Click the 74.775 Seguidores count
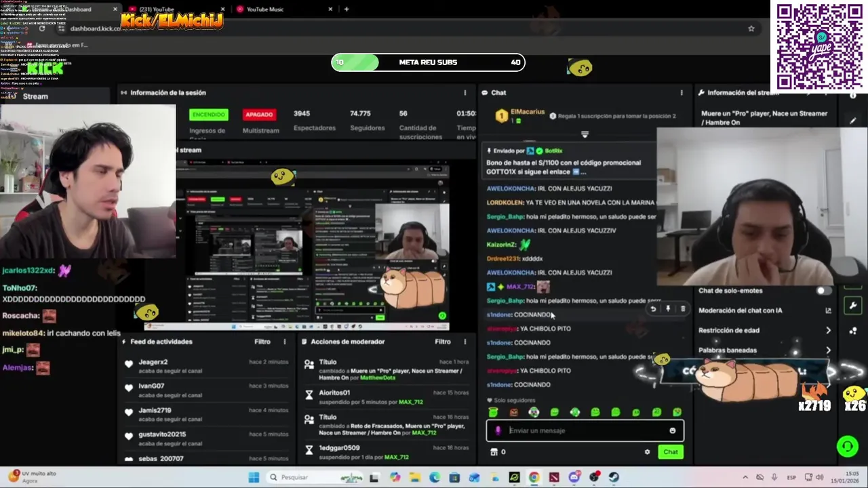The width and height of the screenshot is (868, 488). click(360, 114)
